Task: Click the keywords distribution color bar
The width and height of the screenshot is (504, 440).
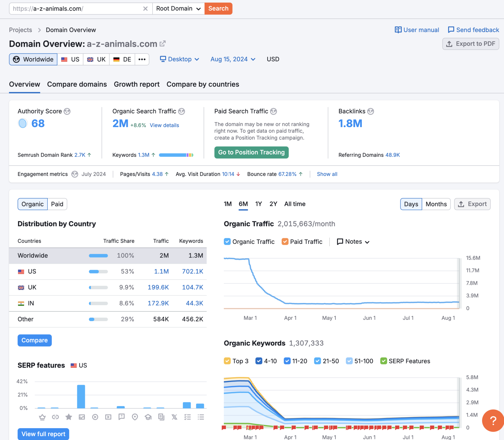Action: (x=176, y=155)
